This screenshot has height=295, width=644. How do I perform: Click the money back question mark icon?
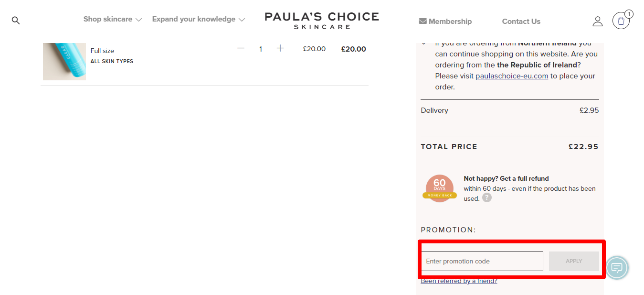486,198
